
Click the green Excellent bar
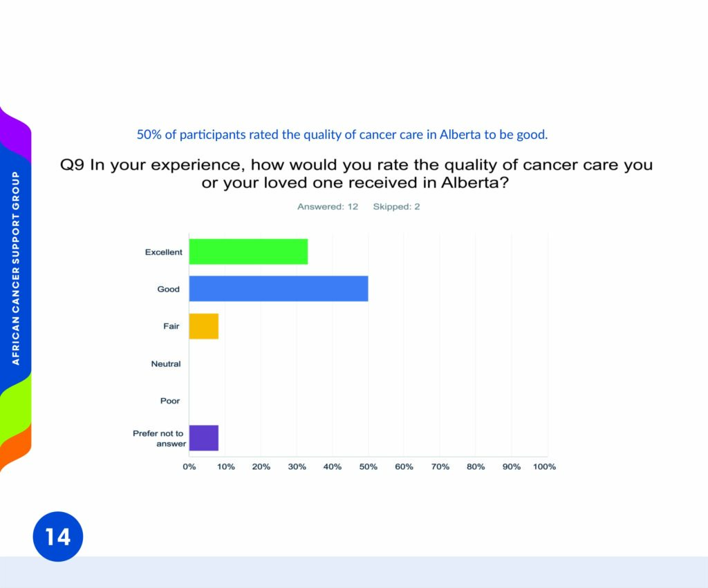[248, 252]
